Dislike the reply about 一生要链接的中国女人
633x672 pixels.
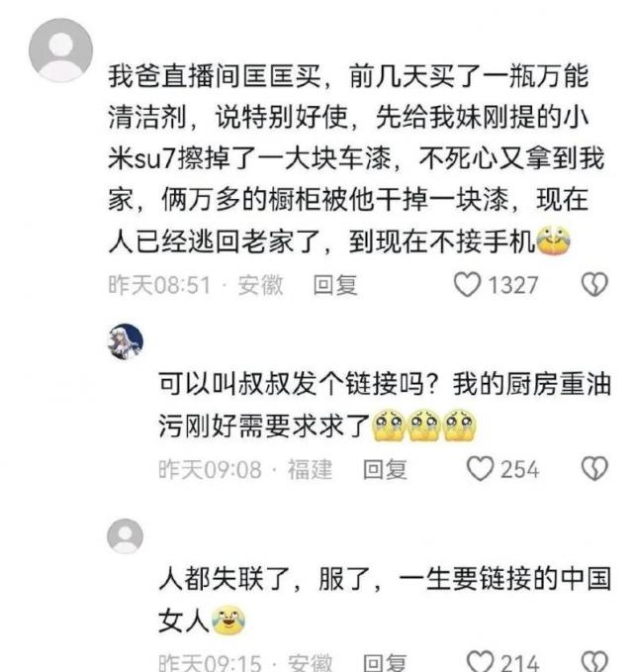click(594, 661)
